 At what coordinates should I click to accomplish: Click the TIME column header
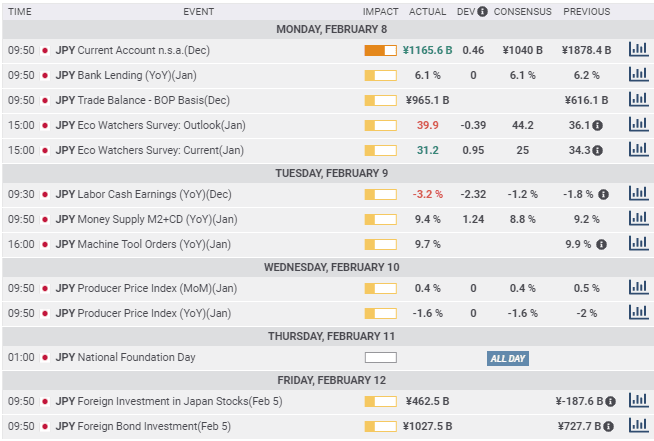point(20,12)
